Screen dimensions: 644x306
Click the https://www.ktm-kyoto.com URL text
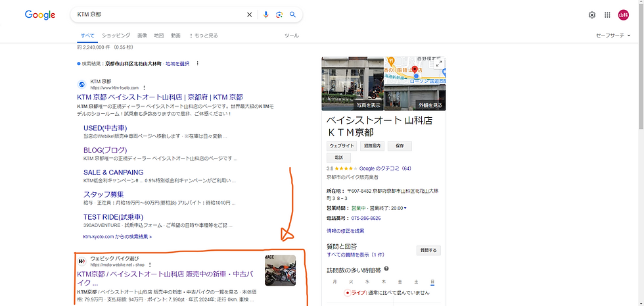coord(114,88)
